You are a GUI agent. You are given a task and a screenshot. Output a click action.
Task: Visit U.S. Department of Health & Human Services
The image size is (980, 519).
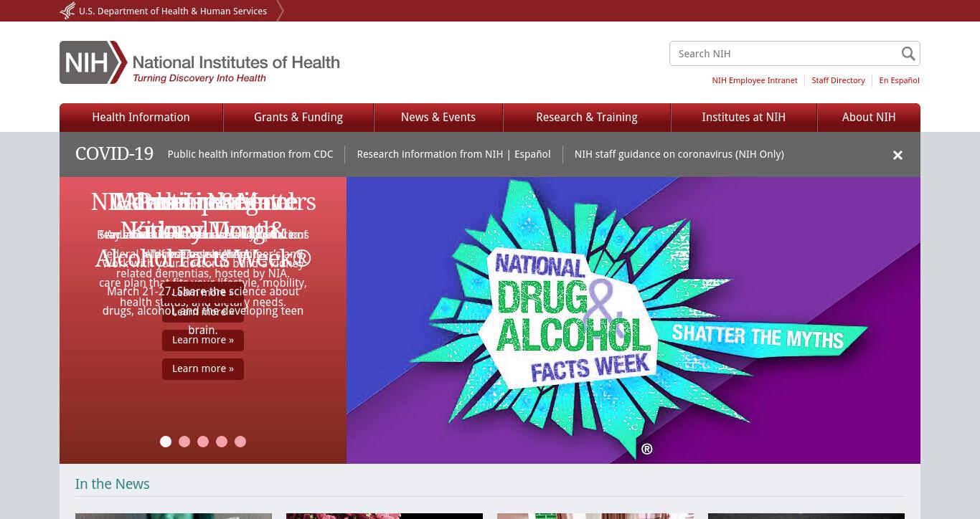coord(173,11)
